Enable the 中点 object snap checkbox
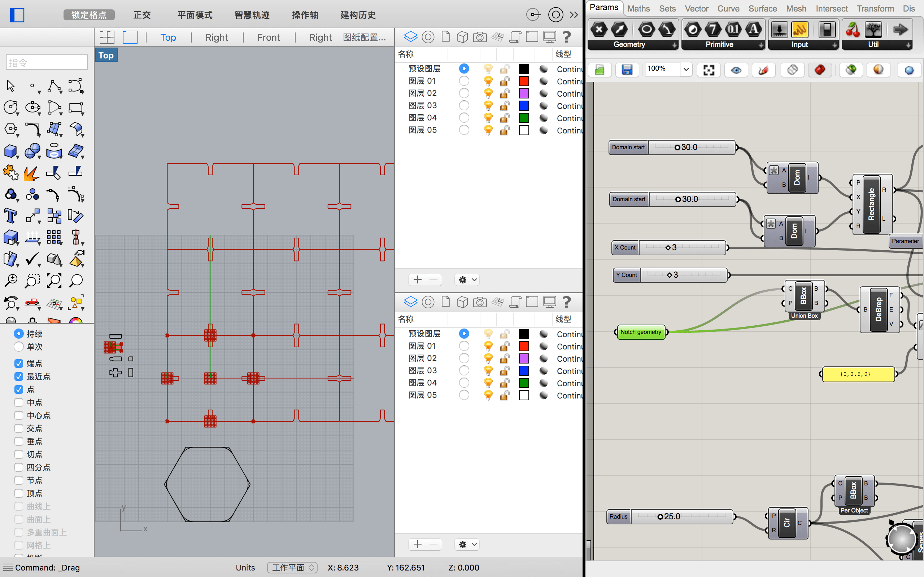Viewport: 924px width, 577px height. [19, 402]
